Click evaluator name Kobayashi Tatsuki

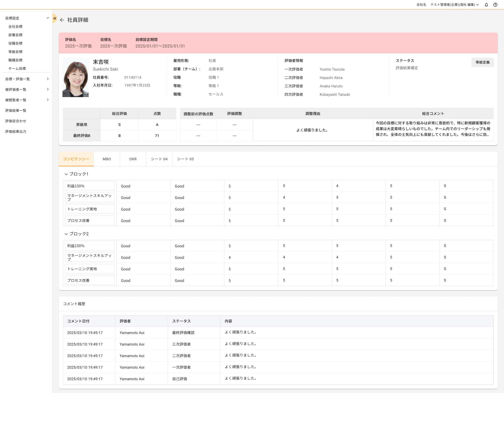(x=335, y=94)
